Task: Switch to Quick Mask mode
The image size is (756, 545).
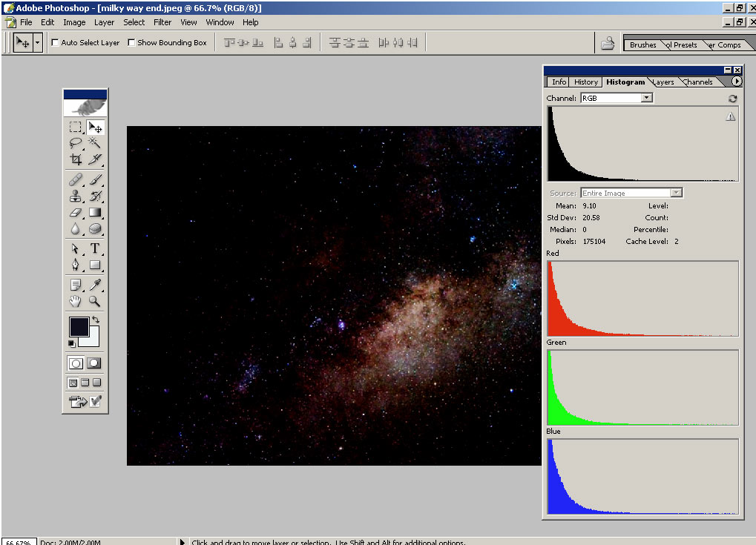Action: click(x=94, y=363)
